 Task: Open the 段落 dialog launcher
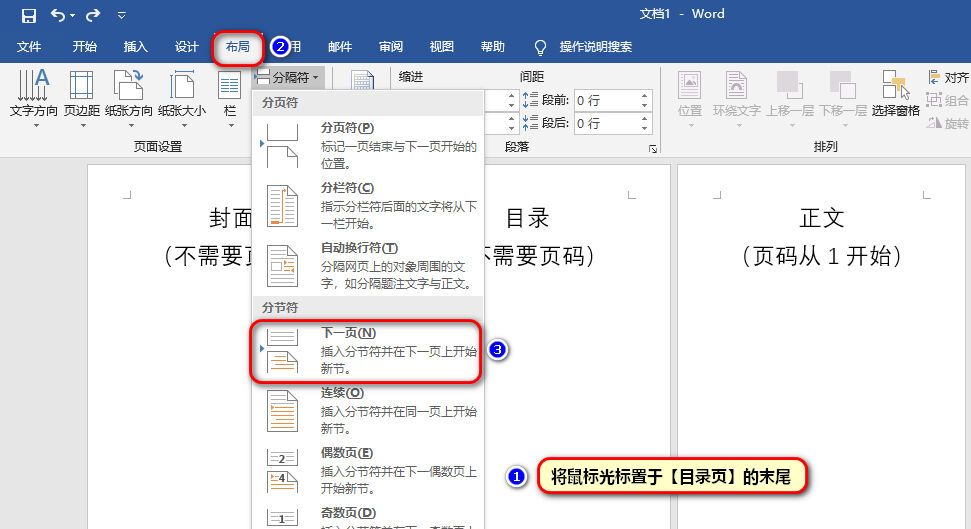point(653,149)
